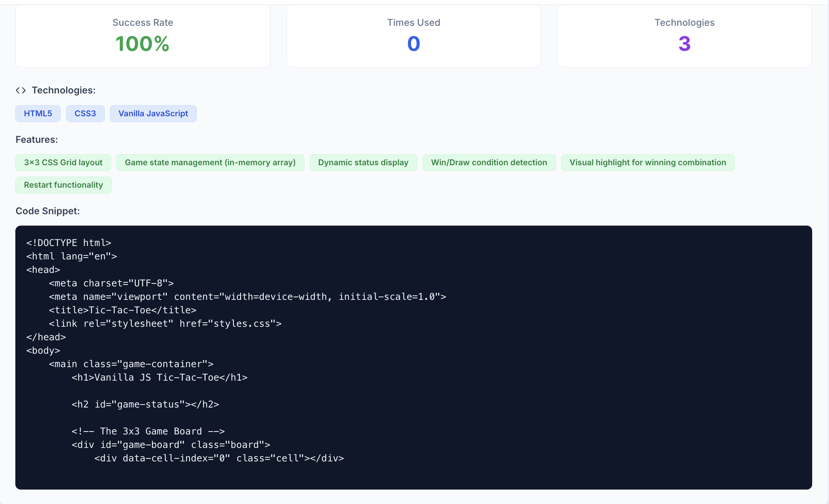The image size is (829, 504).
Task: Click the title Tic-Tac-Toe code line
Action: point(123,310)
